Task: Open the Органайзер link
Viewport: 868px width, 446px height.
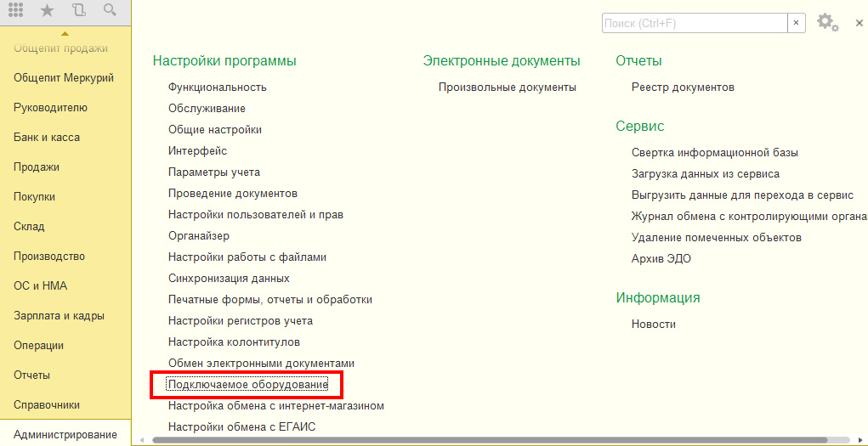Action: point(199,236)
